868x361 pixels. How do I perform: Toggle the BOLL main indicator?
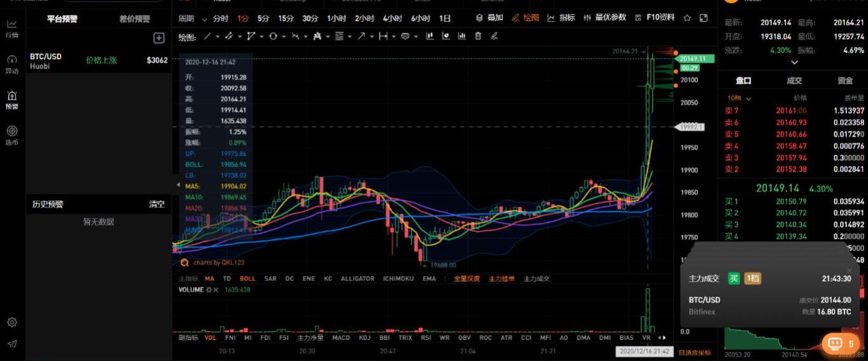click(x=247, y=278)
